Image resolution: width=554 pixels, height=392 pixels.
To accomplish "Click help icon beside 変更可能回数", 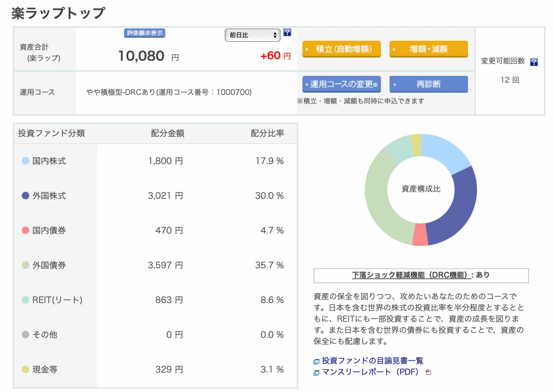I will tap(534, 62).
